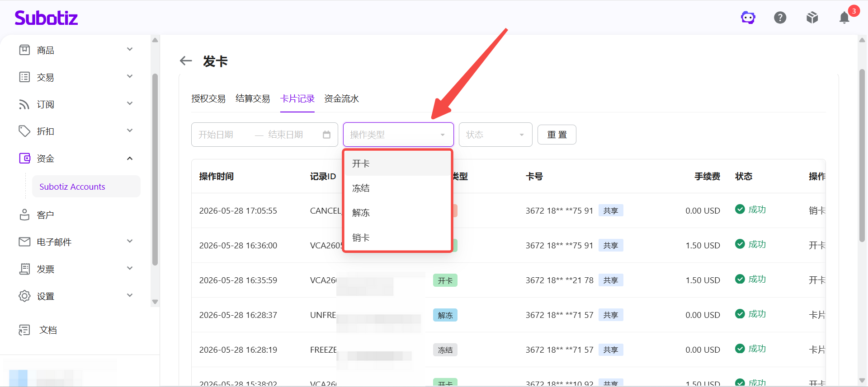Select 销卡 from the dropdown list

398,237
